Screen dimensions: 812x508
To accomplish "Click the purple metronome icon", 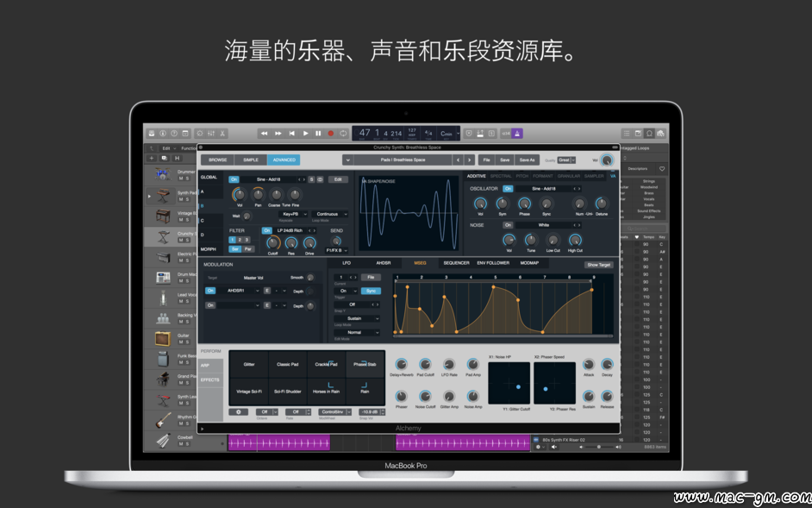I will pyautogui.click(x=517, y=133).
